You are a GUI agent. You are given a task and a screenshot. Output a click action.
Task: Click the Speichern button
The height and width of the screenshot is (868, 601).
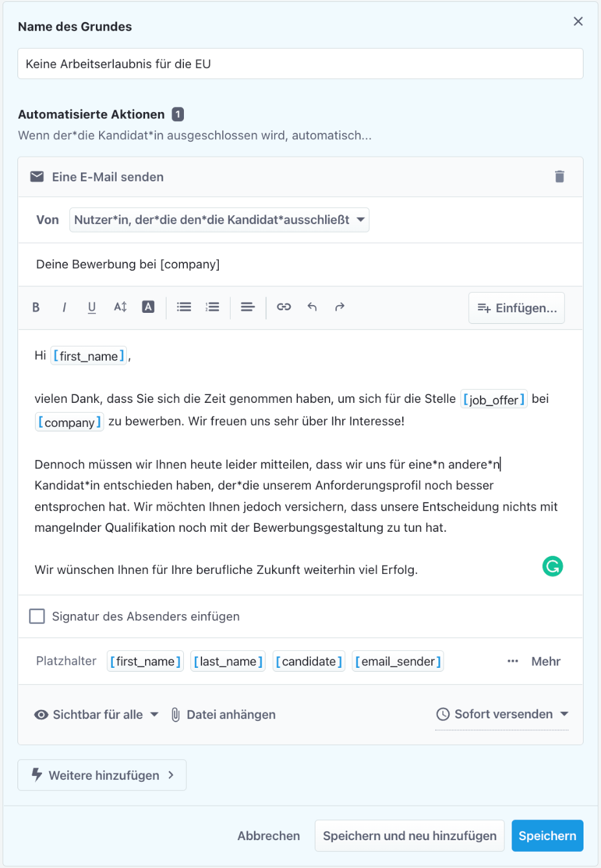pos(547,836)
